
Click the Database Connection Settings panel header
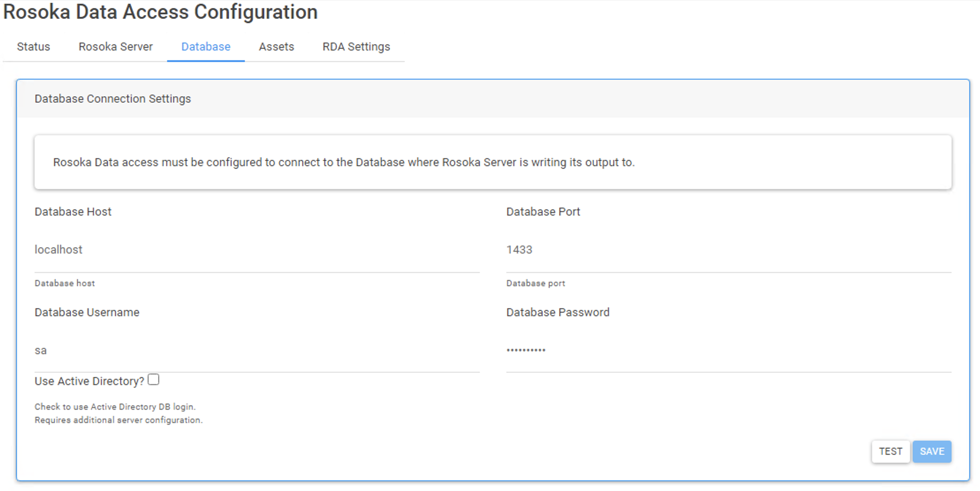[113, 99]
